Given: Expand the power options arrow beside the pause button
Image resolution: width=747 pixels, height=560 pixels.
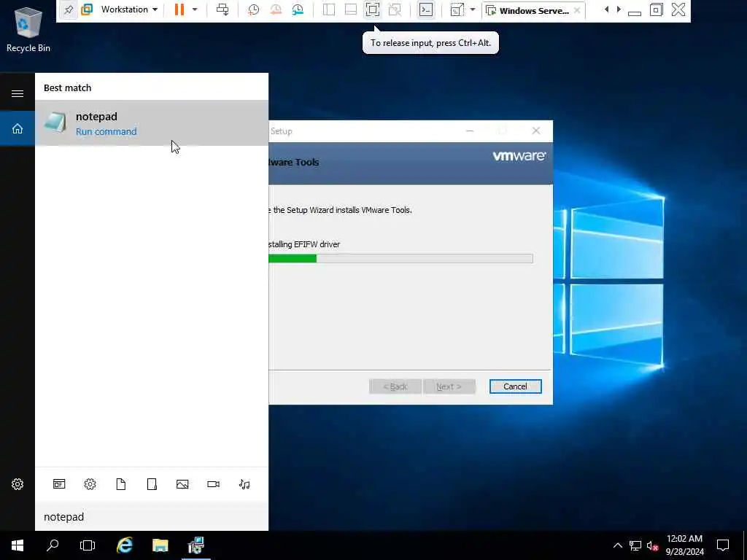Looking at the screenshot, I should click(194, 9).
